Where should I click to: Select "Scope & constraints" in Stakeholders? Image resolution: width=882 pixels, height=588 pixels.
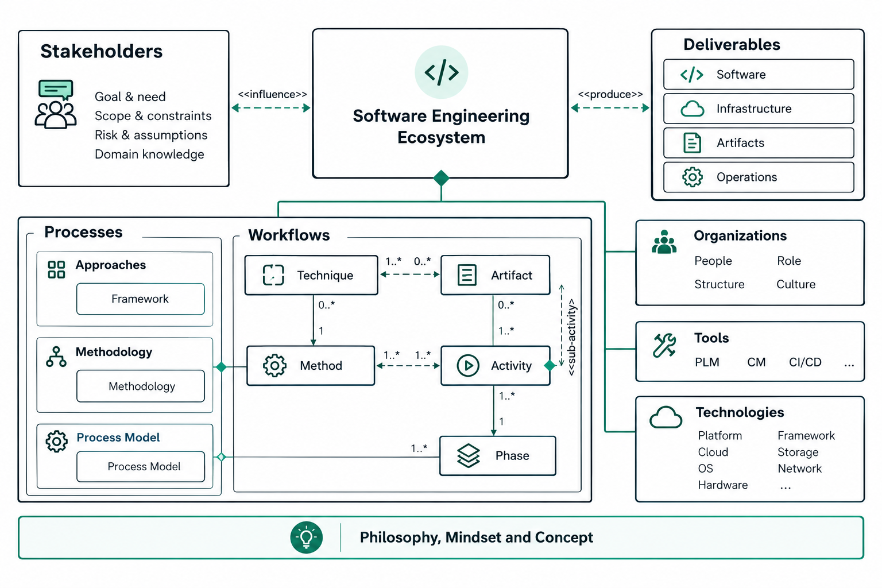click(x=153, y=116)
